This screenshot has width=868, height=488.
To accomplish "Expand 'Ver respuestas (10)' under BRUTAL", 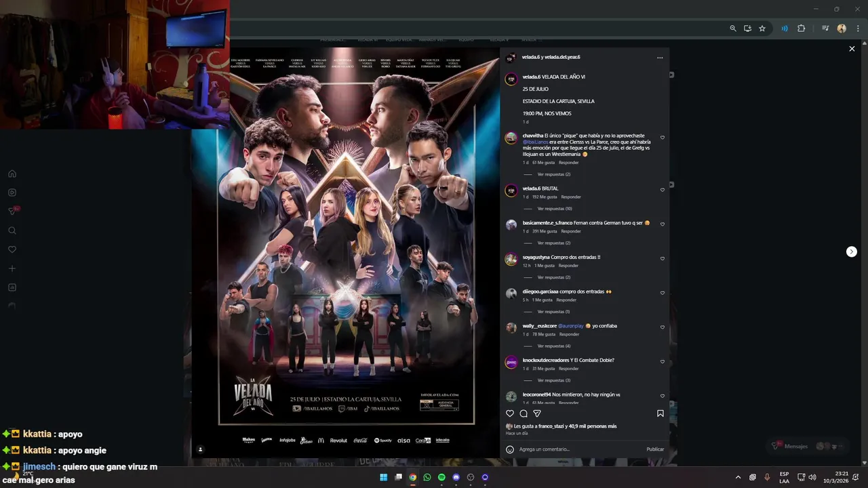I will click(555, 209).
